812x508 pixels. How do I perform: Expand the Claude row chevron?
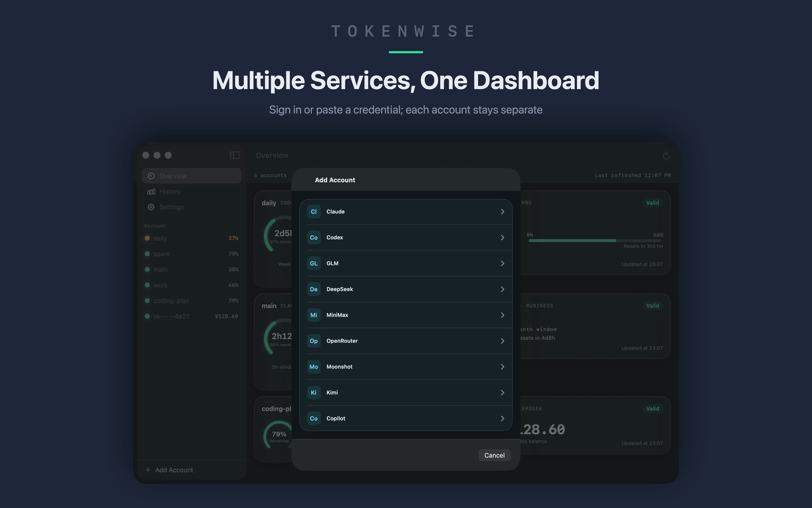click(x=502, y=212)
